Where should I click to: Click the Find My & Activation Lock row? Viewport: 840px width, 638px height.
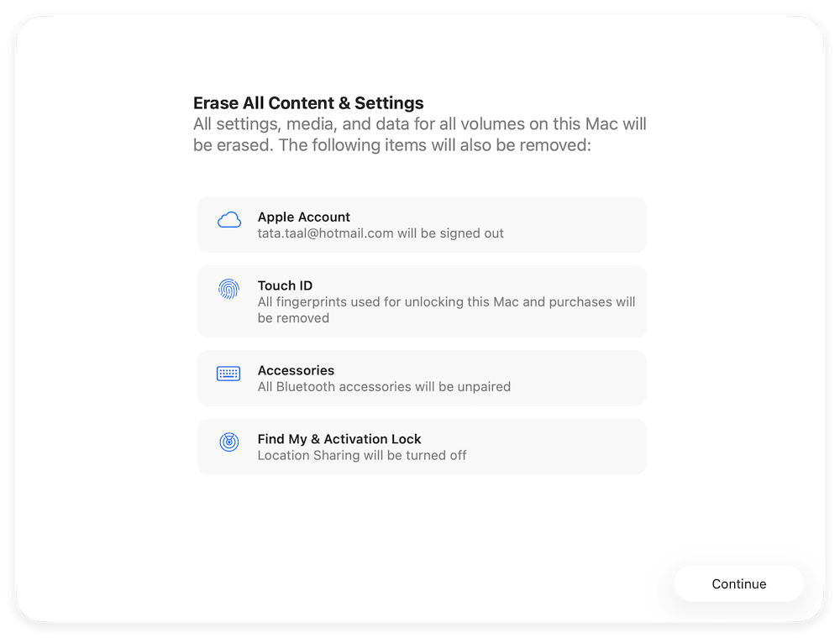coord(420,446)
